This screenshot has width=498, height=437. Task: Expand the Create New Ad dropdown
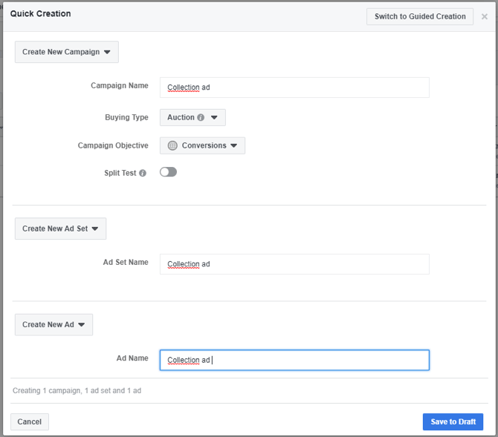tap(54, 325)
